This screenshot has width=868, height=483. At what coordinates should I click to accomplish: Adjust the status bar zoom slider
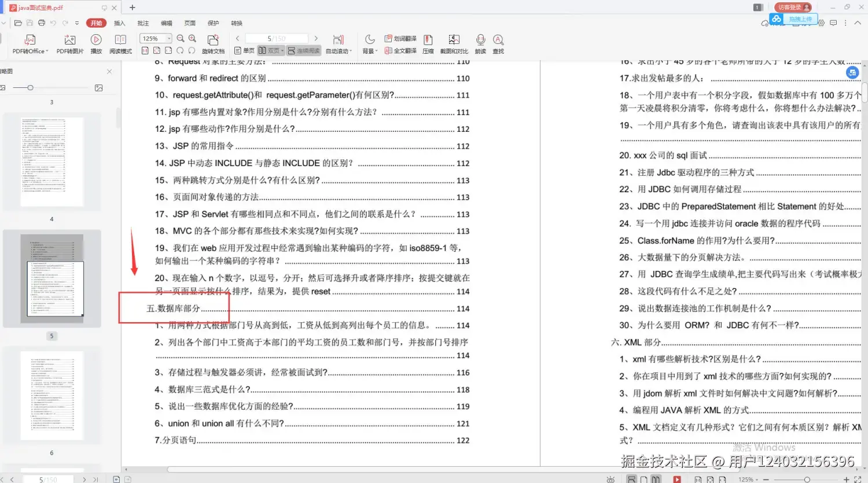pos(807,479)
